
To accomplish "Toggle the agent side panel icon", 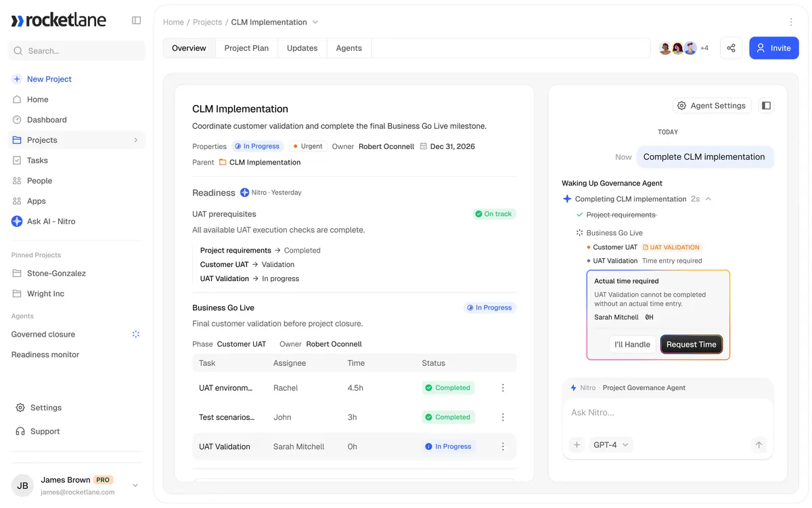I will pyautogui.click(x=766, y=106).
